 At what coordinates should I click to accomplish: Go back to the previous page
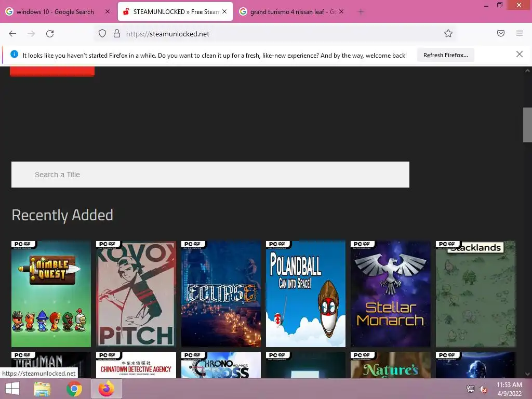[x=12, y=34]
